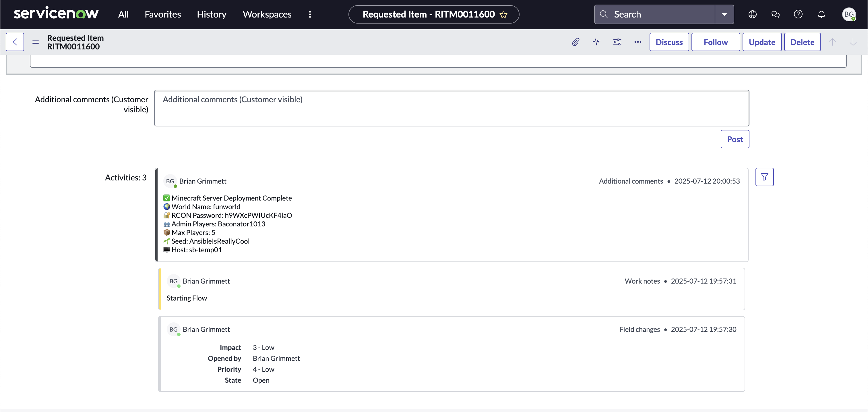This screenshot has width=868, height=412.
Task: Click the Follow button
Action: [x=715, y=42]
